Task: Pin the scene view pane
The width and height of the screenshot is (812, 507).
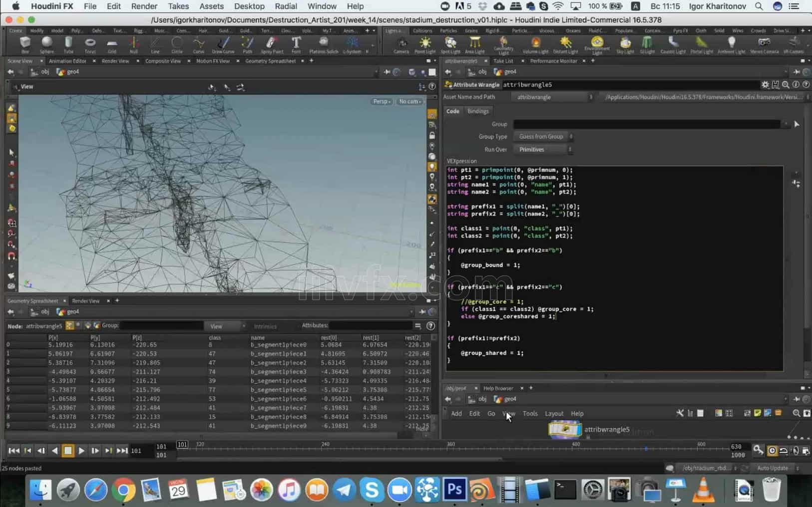Action: point(387,72)
